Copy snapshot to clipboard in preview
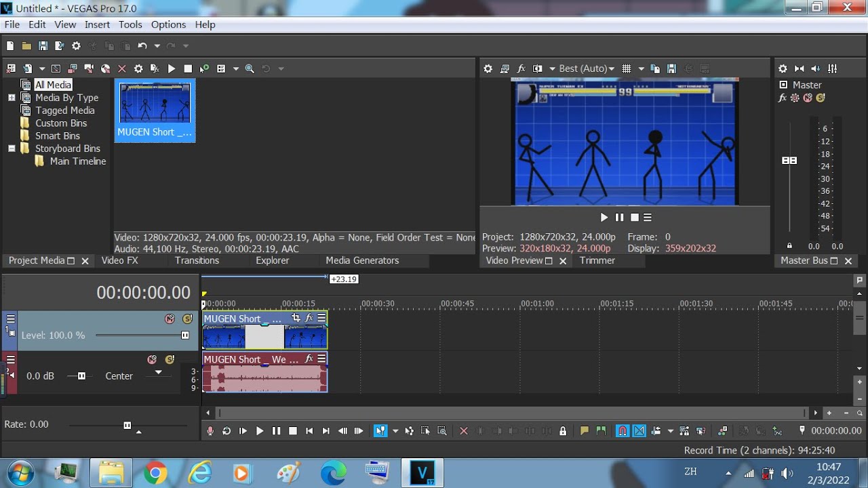Image resolution: width=868 pixels, height=488 pixels. (655, 68)
